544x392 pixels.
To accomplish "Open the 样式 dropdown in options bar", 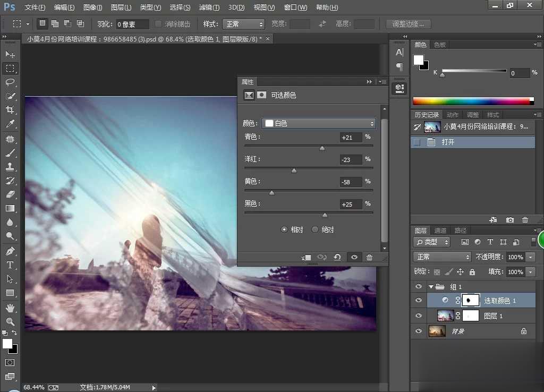I will (x=243, y=24).
